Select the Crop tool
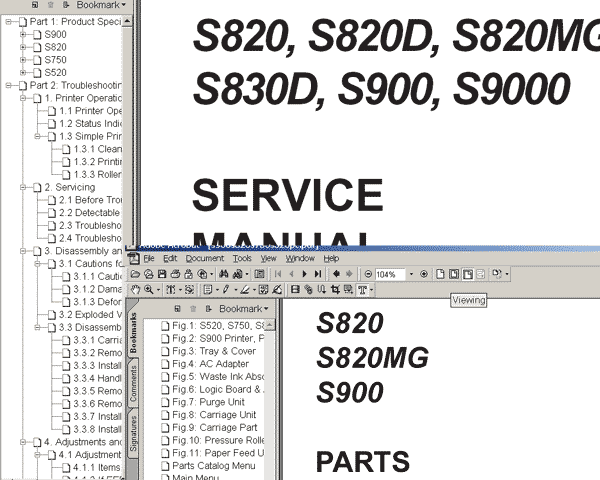The height and width of the screenshot is (480, 600). click(x=335, y=290)
